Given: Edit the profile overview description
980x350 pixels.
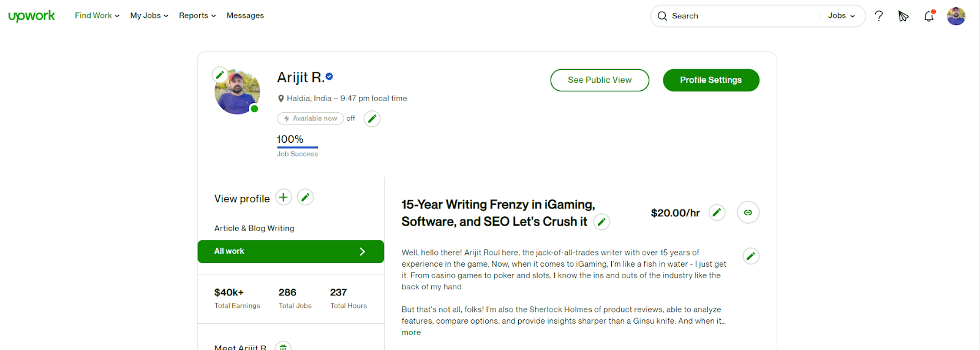Looking at the screenshot, I should pos(751,256).
